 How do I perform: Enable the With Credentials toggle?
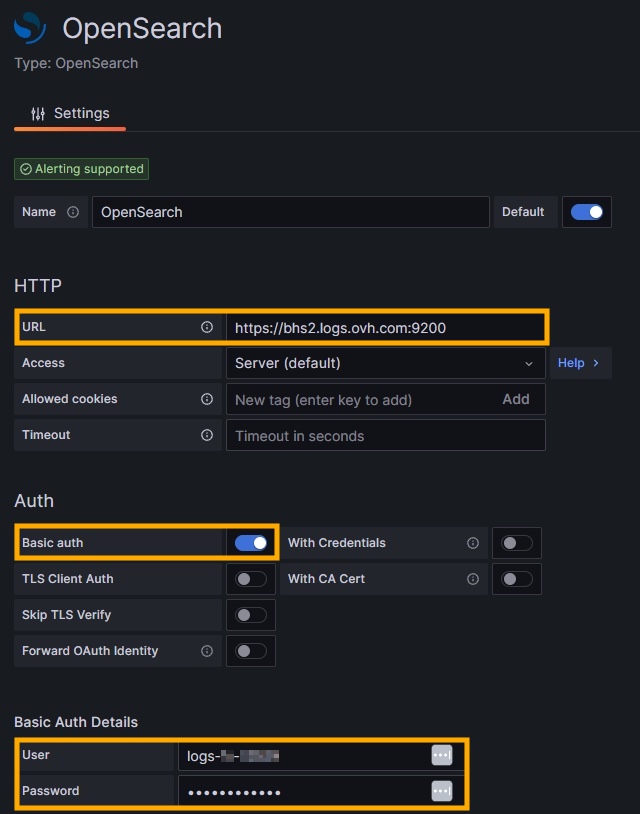pyautogui.click(x=516, y=543)
